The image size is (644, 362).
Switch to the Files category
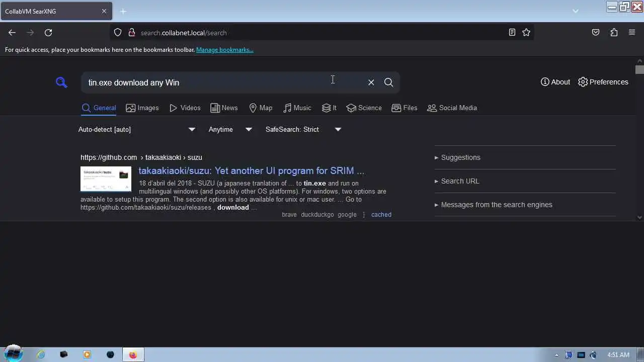(405, 108)
